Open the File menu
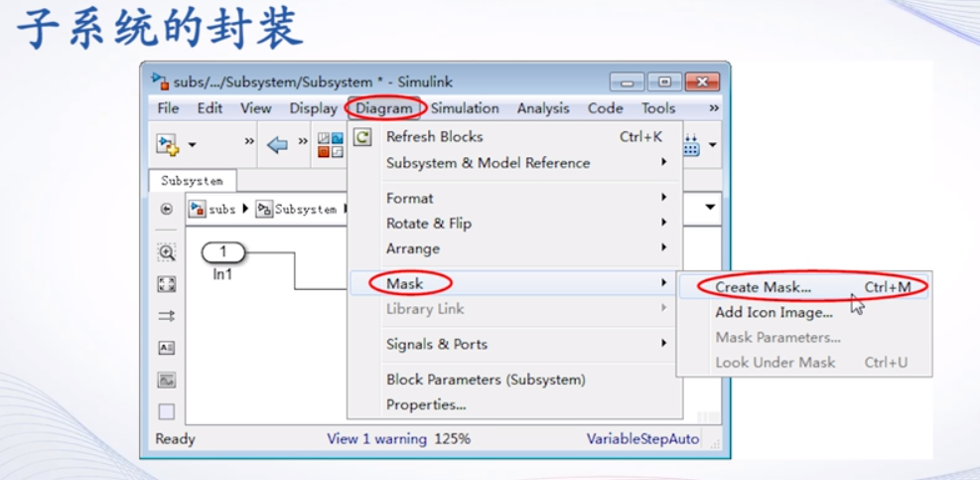This screenshot has height=480, width=980. (168, 108)
